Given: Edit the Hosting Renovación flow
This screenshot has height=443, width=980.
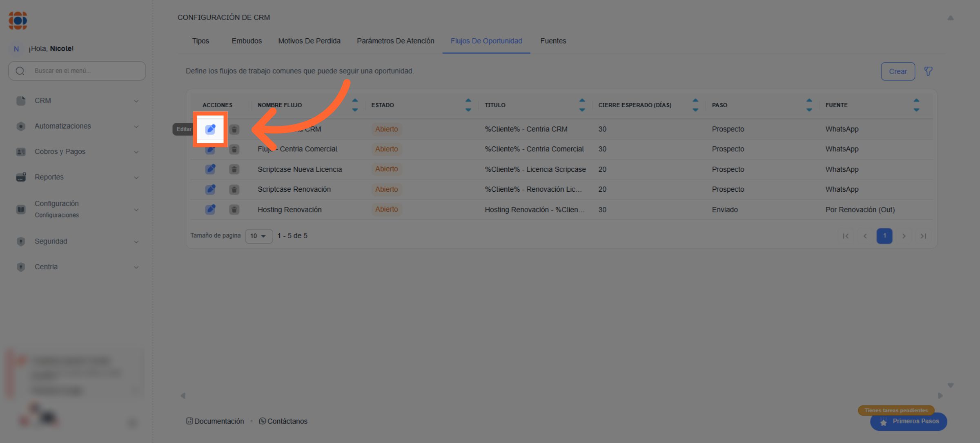Looking at the screenshot, I should coord(210,210).
